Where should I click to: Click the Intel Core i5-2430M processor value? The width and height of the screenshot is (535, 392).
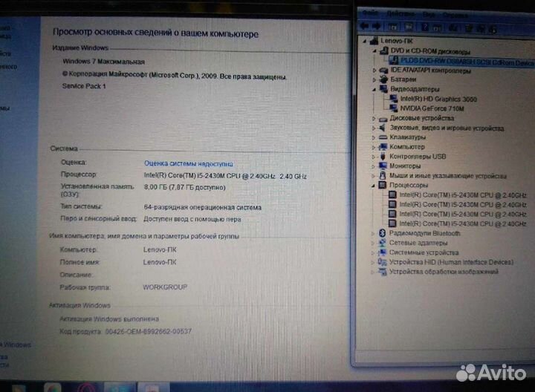(x=225, y=176)
